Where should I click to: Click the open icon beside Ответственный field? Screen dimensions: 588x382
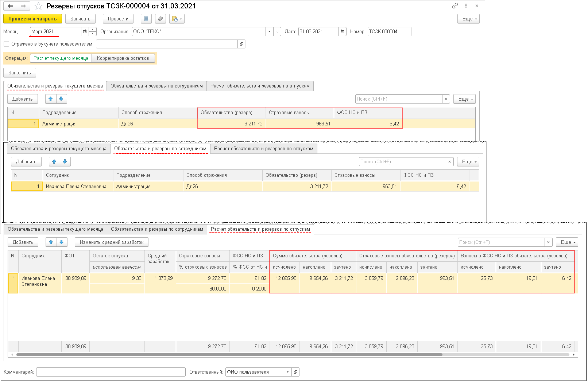pos(295,372)
